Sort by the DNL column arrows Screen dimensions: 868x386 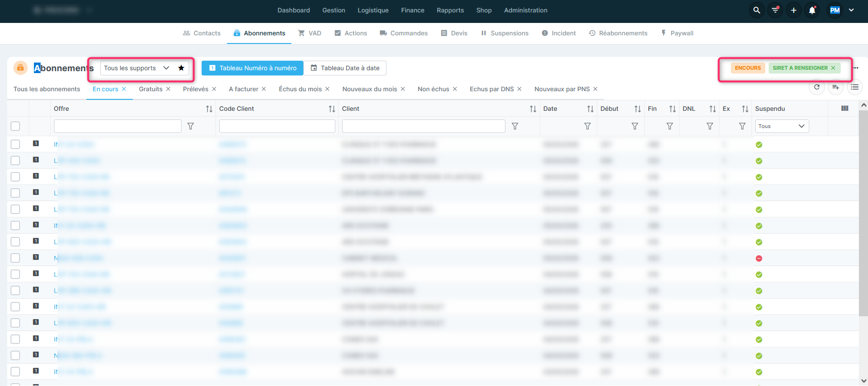tap(713, 109)
